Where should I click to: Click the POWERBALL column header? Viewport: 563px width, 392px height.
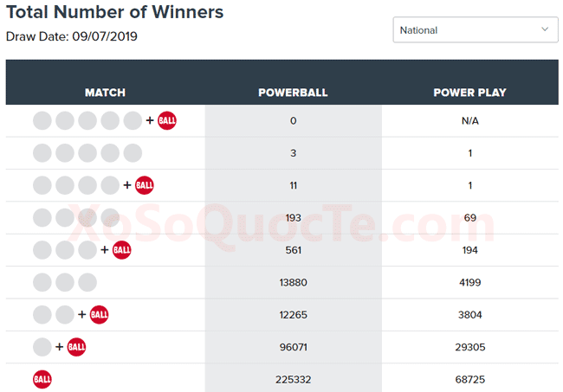(x=293, y=93)
